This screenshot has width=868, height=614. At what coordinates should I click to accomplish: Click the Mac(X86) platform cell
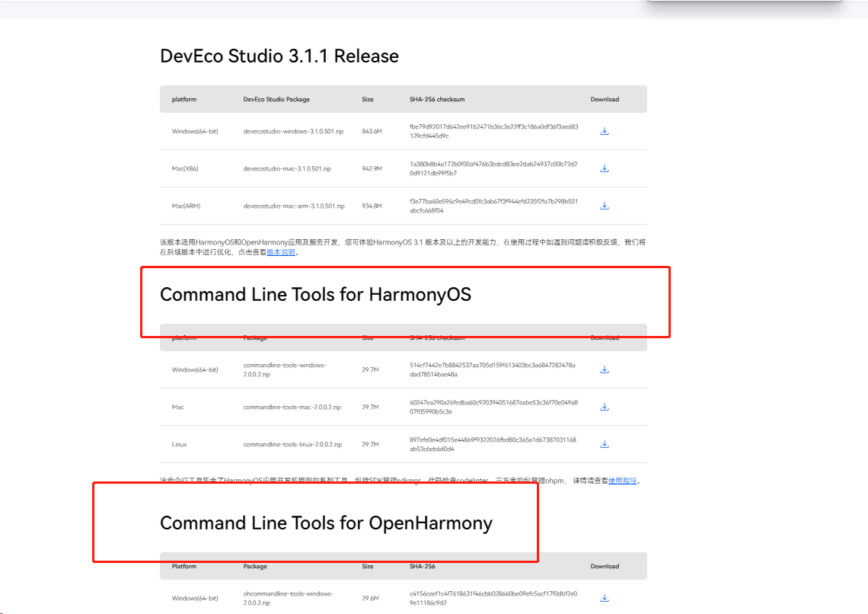click(185, 168)
